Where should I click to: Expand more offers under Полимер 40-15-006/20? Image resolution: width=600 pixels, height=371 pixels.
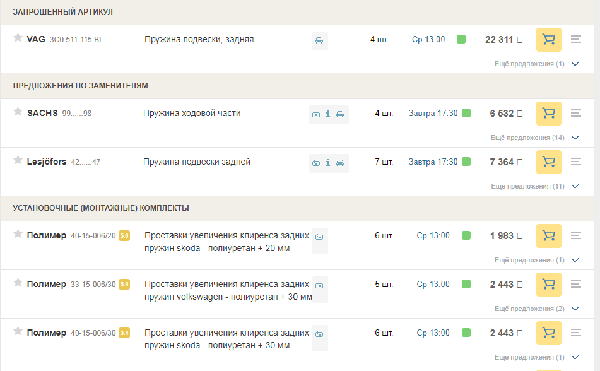(x=536, y=260)
